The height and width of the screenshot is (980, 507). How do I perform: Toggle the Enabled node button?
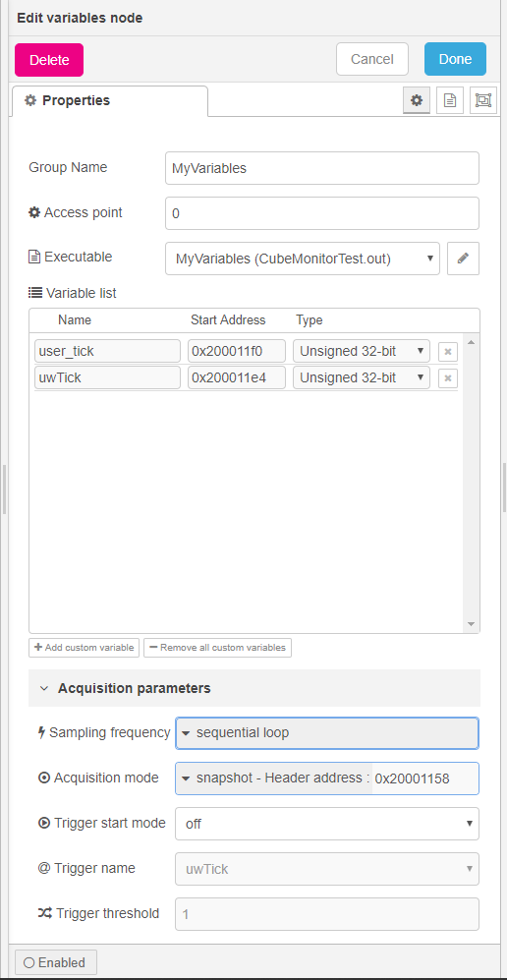(x=56, y=962)
